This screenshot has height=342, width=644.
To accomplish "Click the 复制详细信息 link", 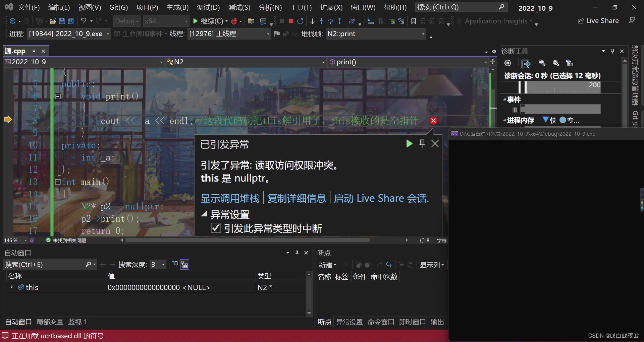I will [x=297, y=198].
